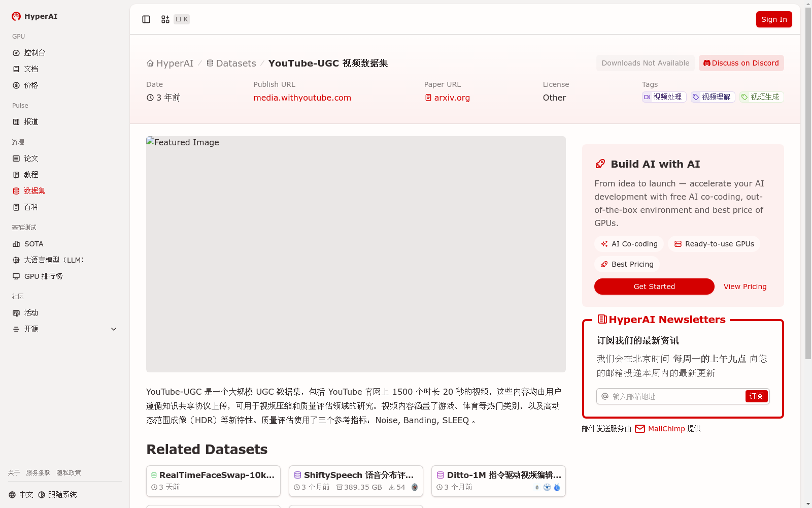Click the Featured Image placeholder

(356, 254)
